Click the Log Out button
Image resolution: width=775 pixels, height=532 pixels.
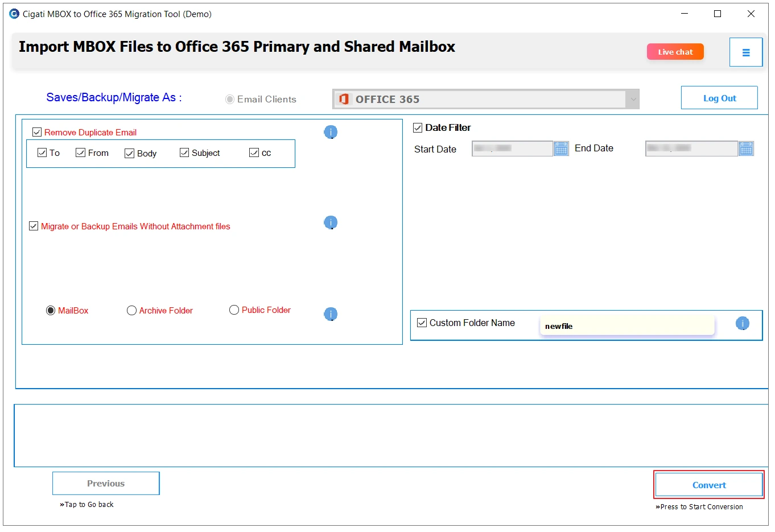[719, 98]
